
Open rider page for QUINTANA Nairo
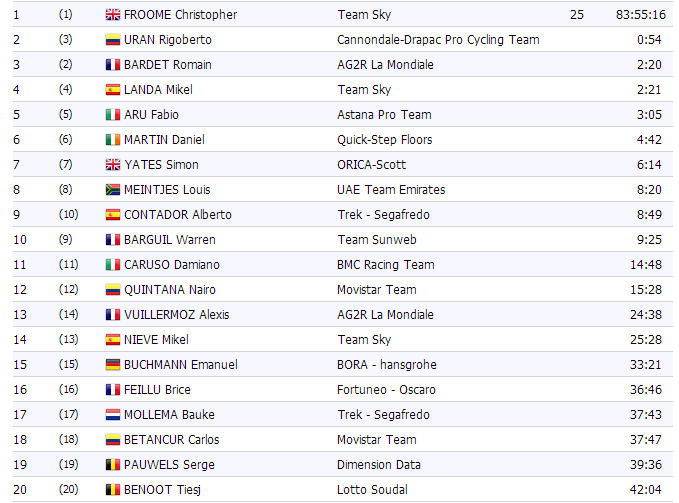tap(170, 290)
